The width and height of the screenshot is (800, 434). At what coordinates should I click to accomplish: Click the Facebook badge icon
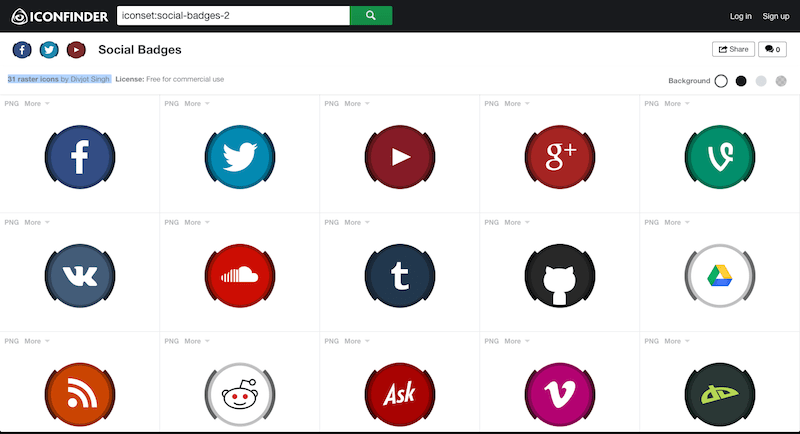click(80, 155)
